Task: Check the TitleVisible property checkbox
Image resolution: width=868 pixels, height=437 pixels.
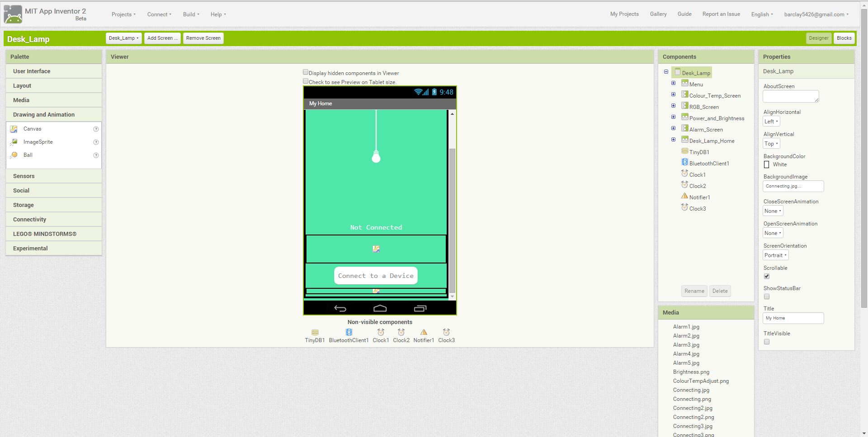Action: tap(767, 342)
